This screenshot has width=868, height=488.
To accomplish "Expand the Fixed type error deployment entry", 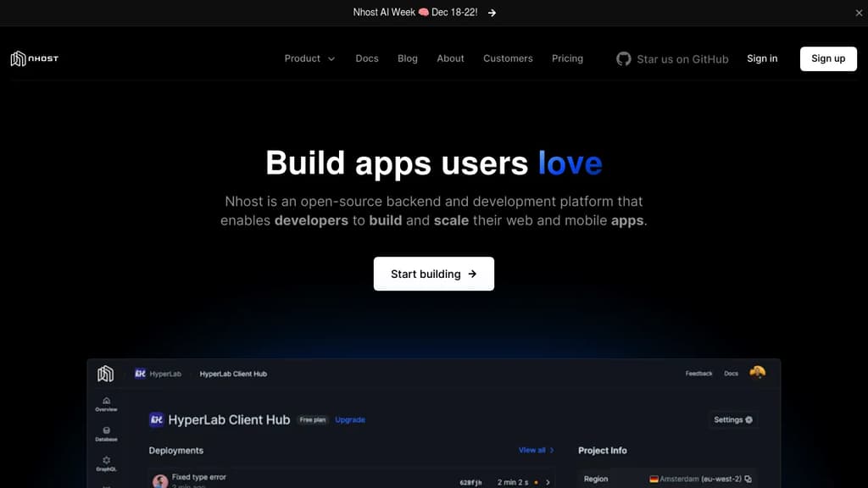I will pos(548,482).
